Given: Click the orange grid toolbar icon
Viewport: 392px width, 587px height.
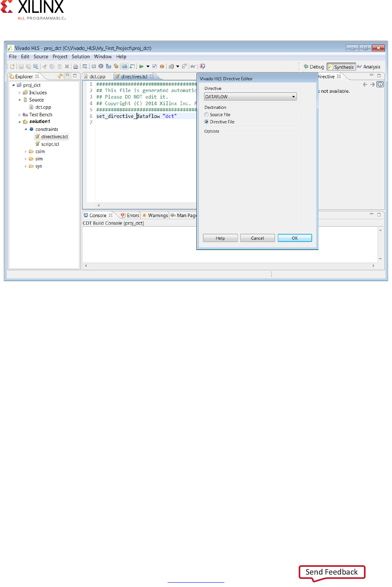Looking at the screenshot, I should click(162, 66).
